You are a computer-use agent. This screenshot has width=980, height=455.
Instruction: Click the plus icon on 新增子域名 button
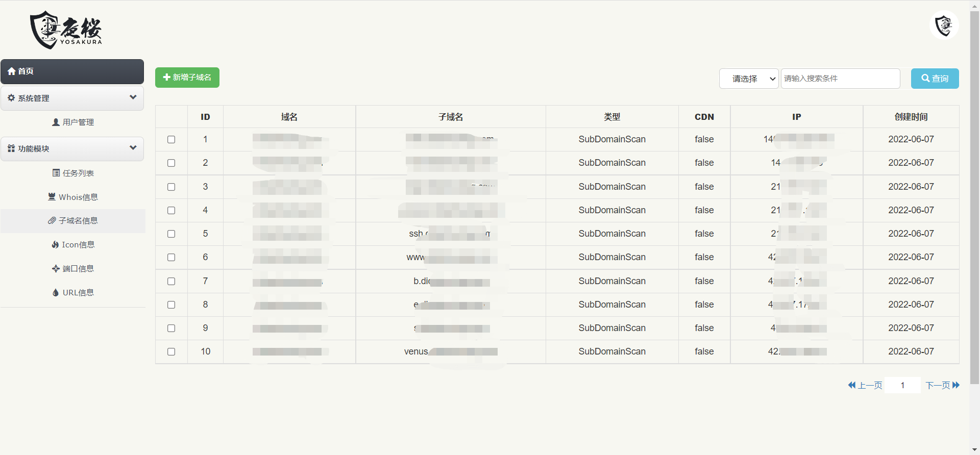[166, 77]
